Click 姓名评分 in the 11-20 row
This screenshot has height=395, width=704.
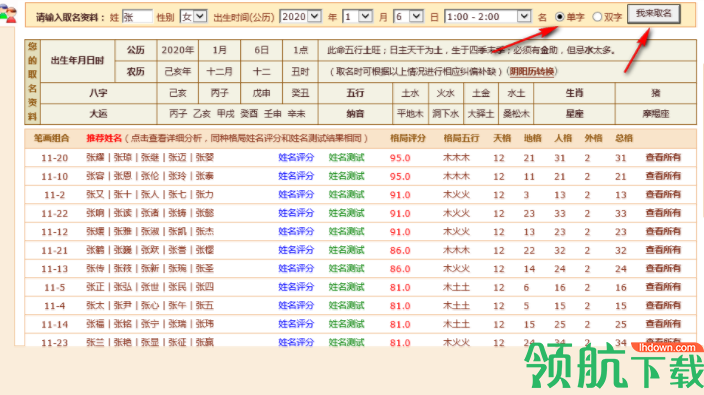(296, 158)
